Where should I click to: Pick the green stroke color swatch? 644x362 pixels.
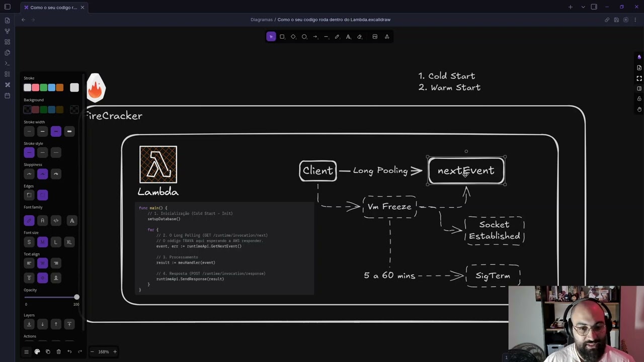(43, 87)
